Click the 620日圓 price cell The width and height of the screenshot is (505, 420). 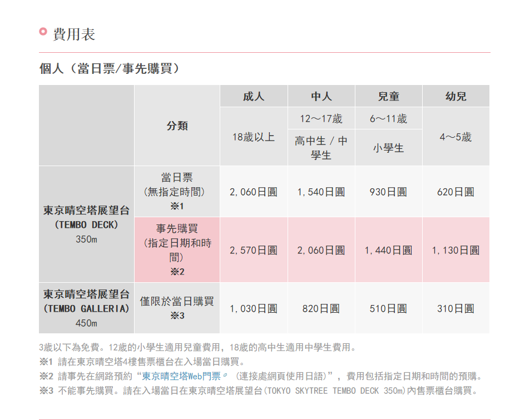point(456,192)
